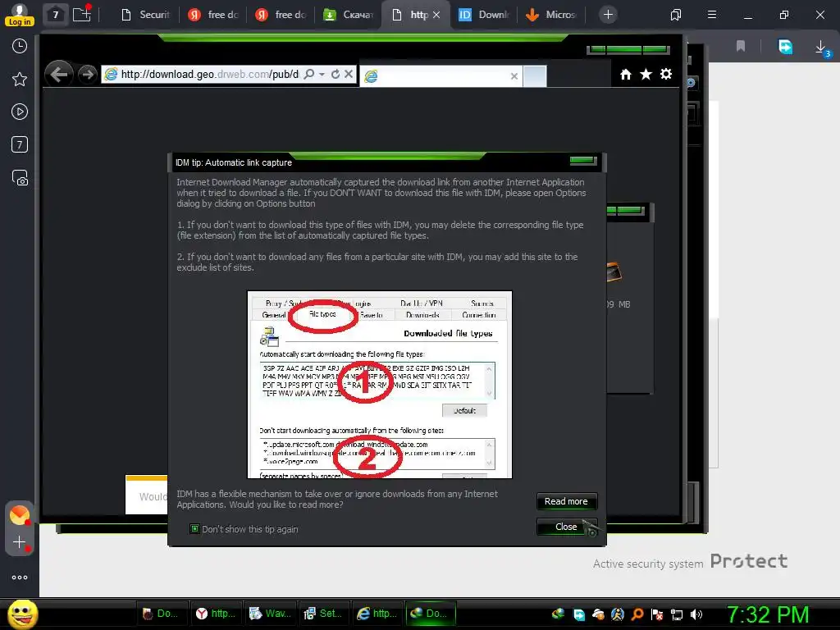Switch to the Micros tab
This screenshot has height=630, width=840.
[x=551, y=15]
